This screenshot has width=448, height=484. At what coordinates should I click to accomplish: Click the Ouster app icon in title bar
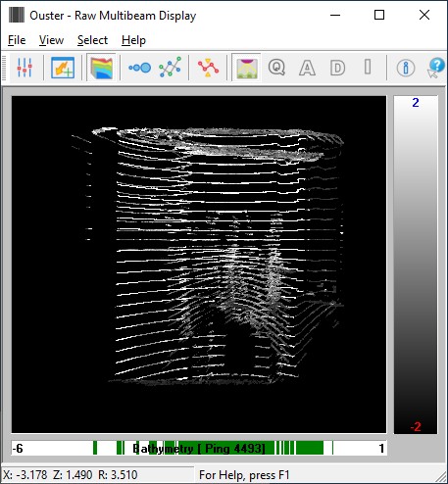[17, 15]
